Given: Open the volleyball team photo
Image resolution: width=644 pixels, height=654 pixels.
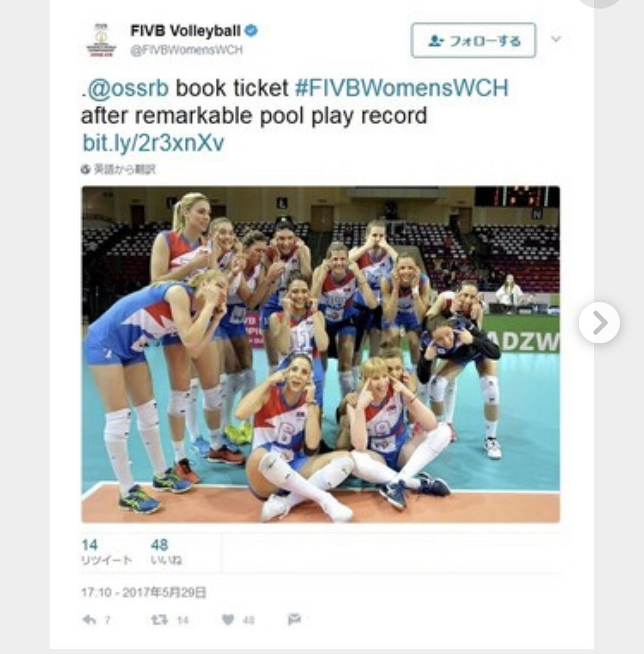Looking at the screenshot, I should point(321,355).
